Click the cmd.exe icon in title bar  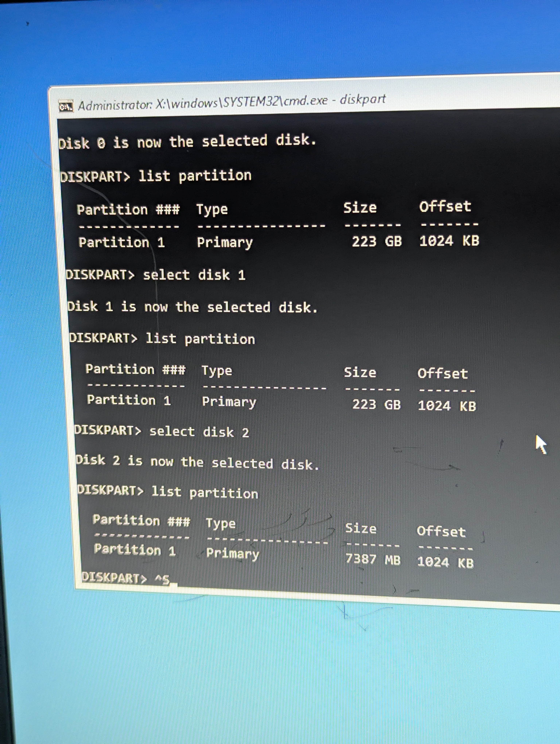point(66,106)
